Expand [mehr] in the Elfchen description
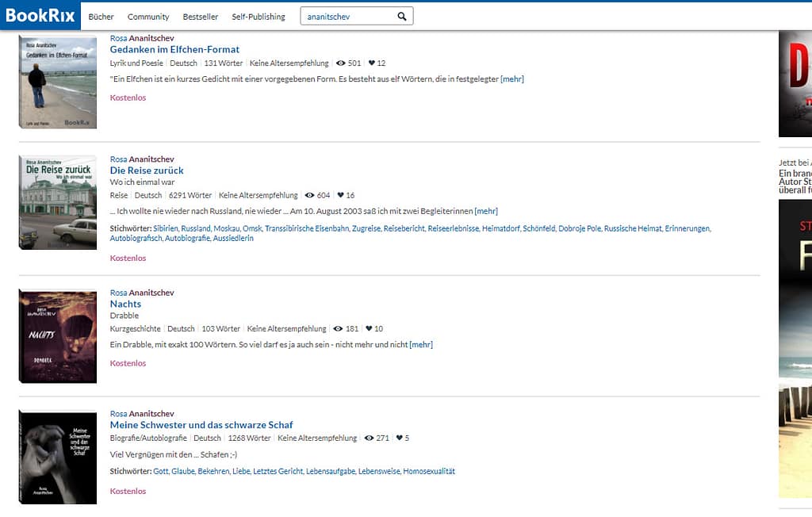 click(x=512, y=79)
